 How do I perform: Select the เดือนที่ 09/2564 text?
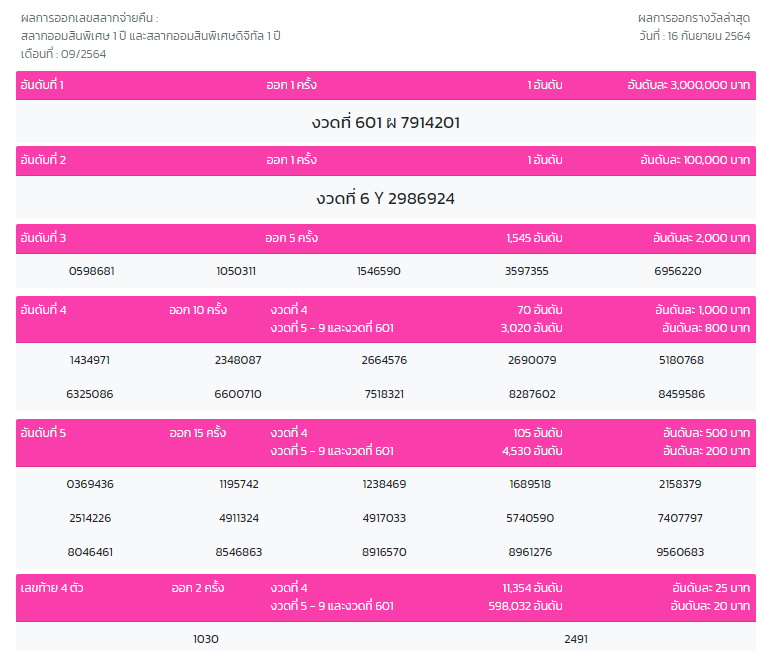click(63, 54)
